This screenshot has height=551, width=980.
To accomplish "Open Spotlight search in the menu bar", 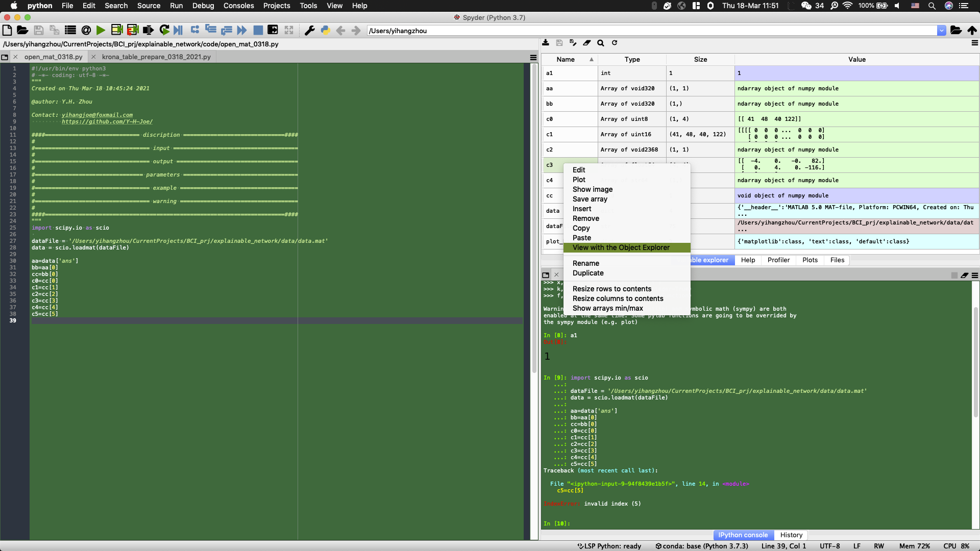I will pos(932,6).
